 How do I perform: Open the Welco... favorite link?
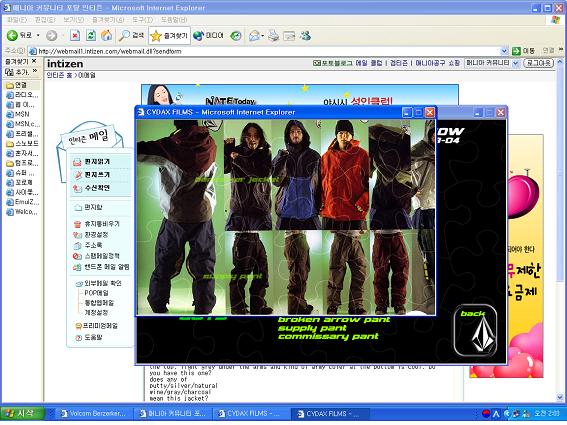[x=22, y=212]
